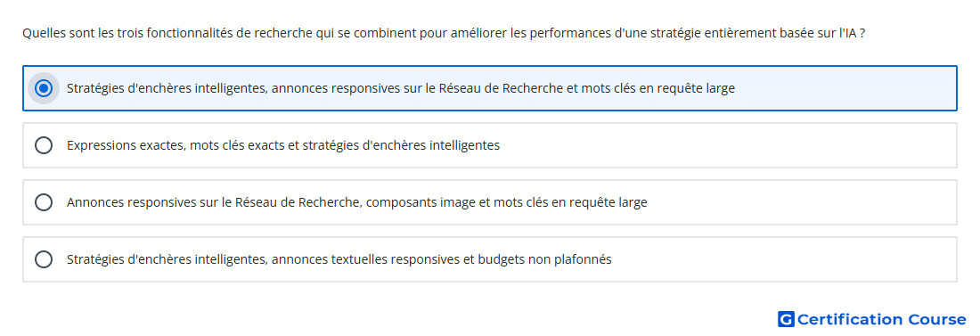Choose the radio for composants image answer

coord(44,202)
